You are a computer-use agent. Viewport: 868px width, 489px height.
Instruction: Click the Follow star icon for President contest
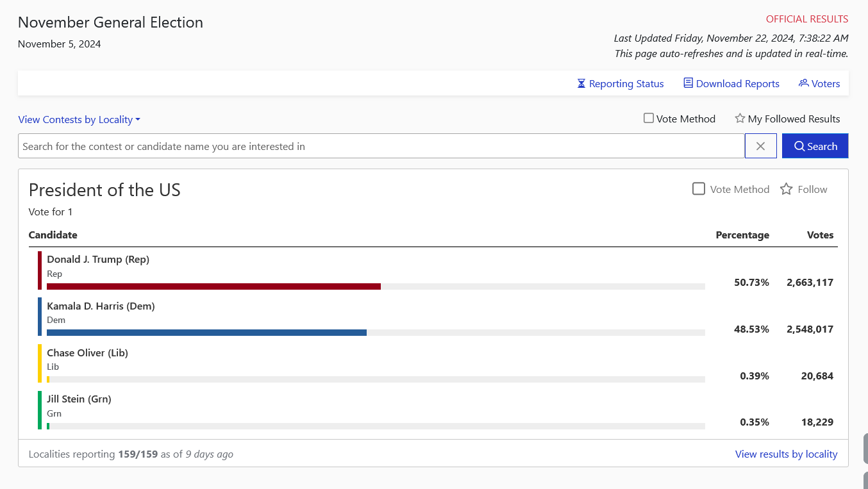[x=786, y=189]
